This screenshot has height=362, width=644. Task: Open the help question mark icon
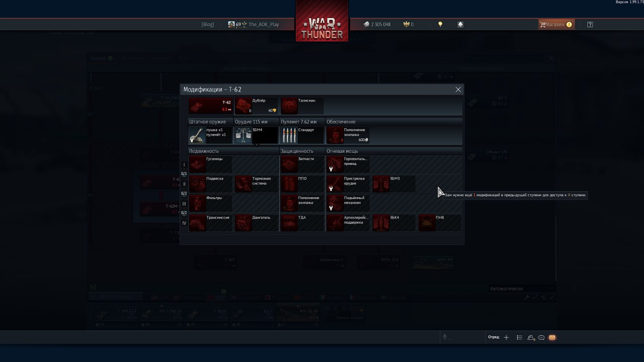(x=590, y=24)
